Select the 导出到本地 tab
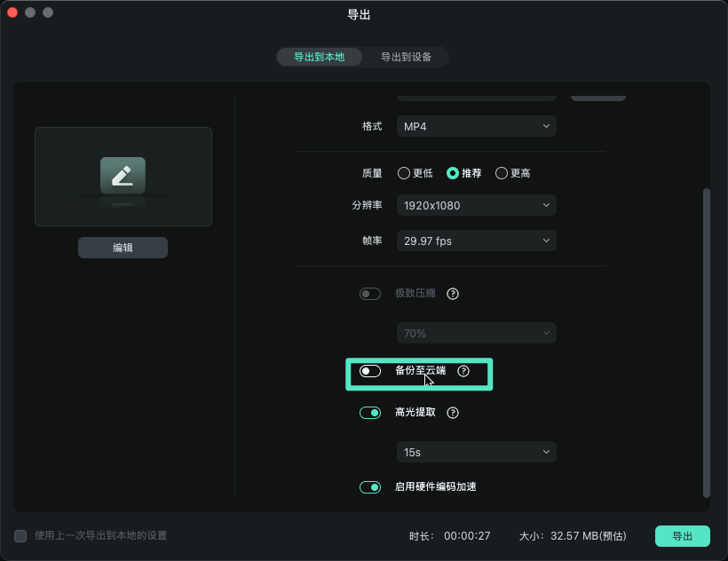 319,56
